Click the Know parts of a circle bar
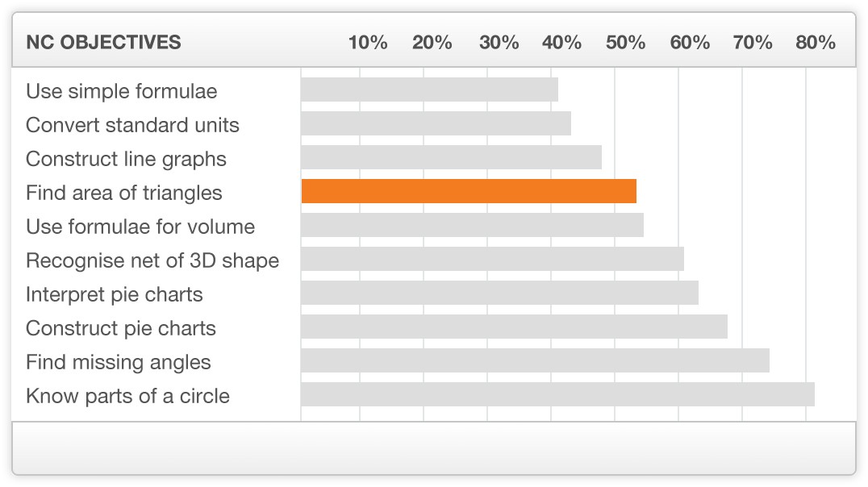 tap(558, 394)
